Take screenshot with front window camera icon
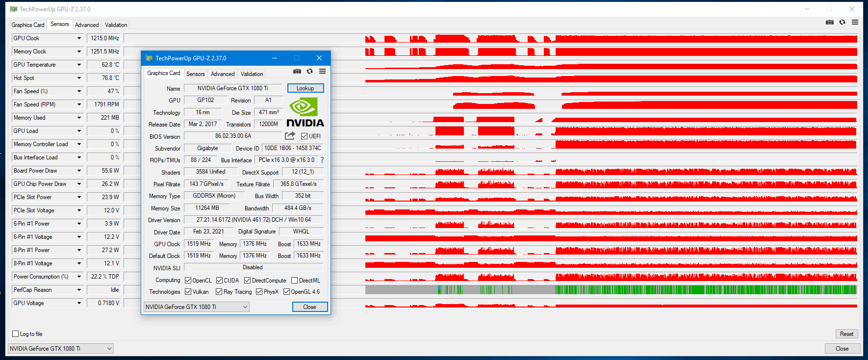 [297, 71]
